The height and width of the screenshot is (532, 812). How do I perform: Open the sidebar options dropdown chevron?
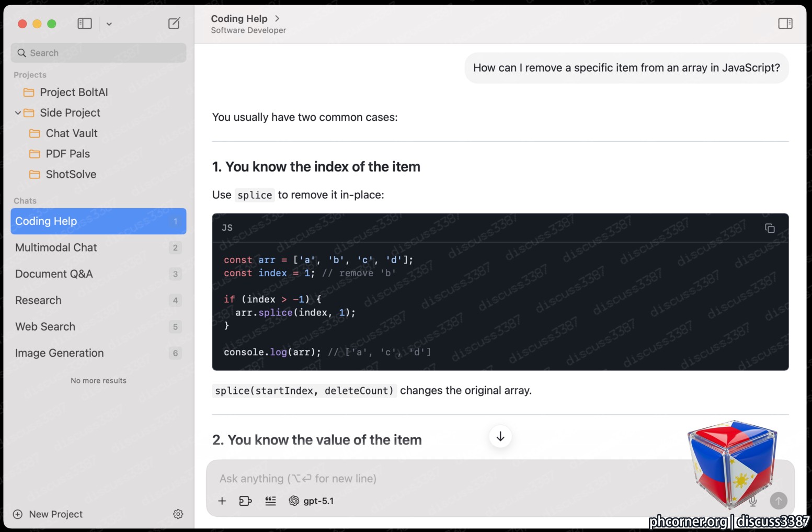[109, 24]
